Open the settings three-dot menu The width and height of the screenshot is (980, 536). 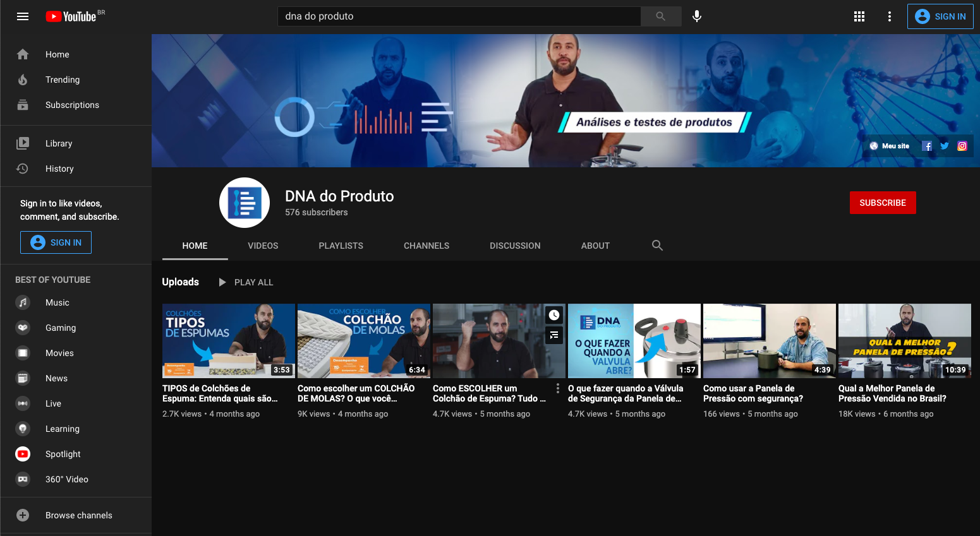[890, 16]
